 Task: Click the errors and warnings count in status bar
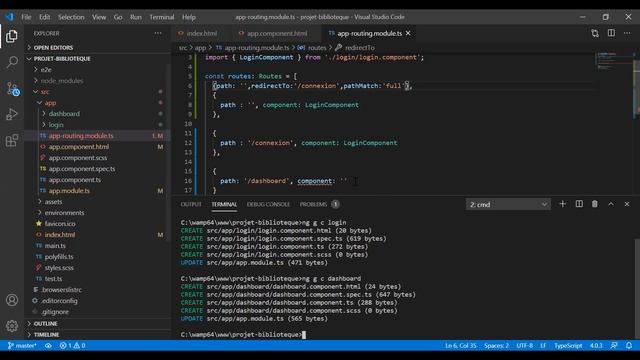[73, 345]
